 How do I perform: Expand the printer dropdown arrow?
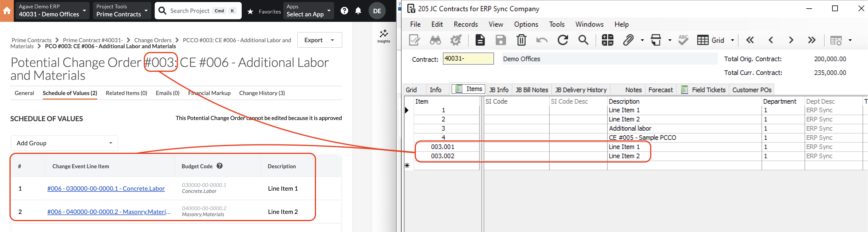[670, 40]
